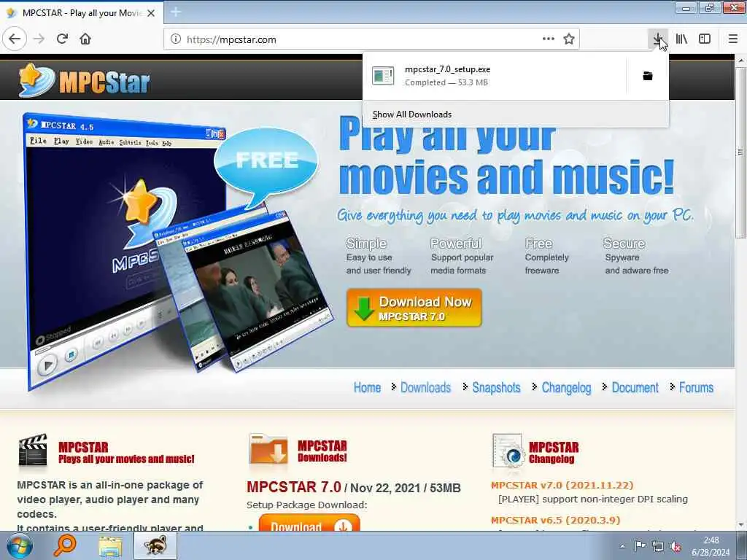The width and height of the screenshot is (747, 560).
Task: Open the browser home page icon
Action: pyautogui.click(x=85, y=39)
